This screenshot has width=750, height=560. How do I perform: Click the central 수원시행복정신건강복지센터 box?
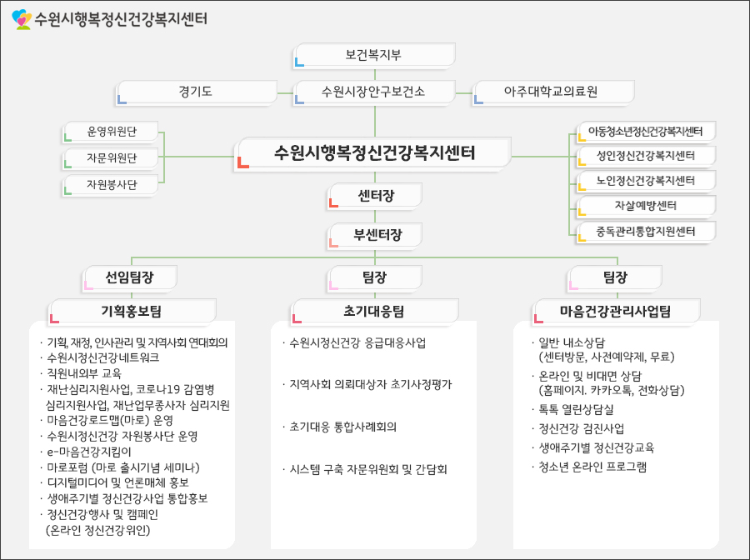(374, 153)
